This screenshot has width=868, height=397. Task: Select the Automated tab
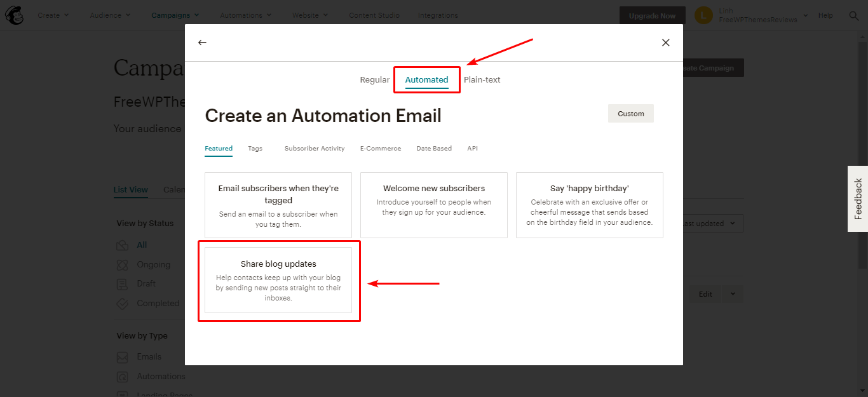(427, 80)
